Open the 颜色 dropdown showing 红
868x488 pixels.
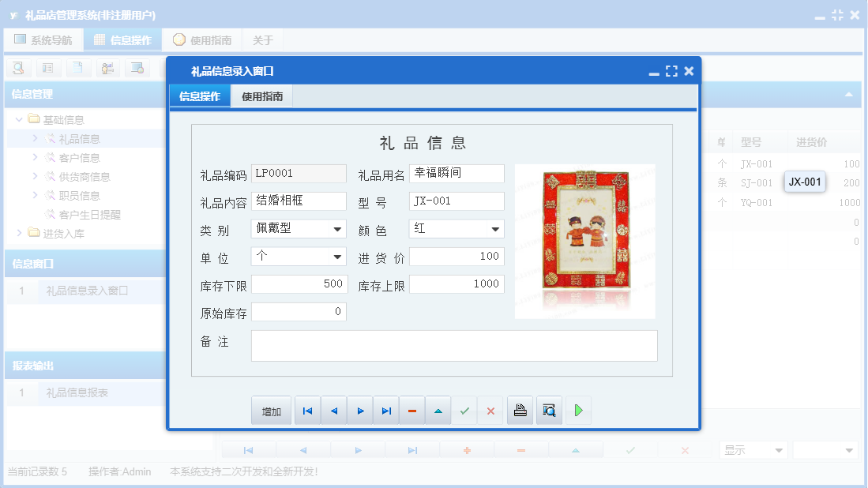[496, 228]
